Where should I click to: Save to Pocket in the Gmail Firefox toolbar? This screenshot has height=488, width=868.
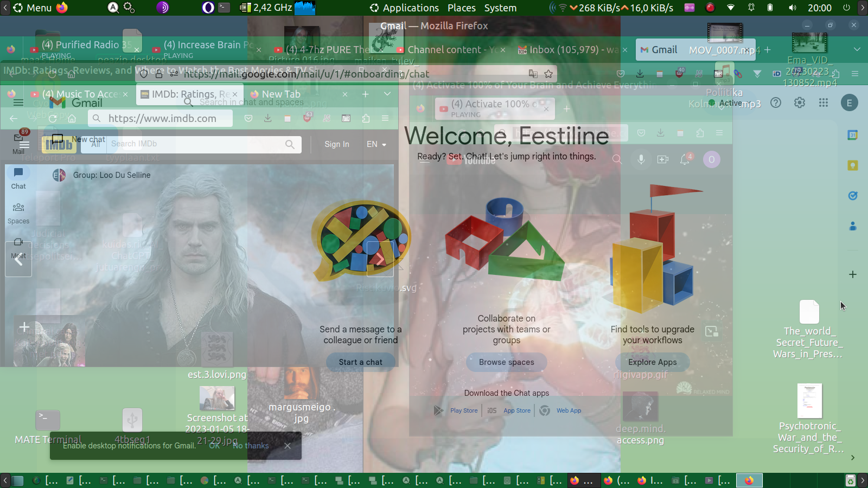click(x=621, y=74)
